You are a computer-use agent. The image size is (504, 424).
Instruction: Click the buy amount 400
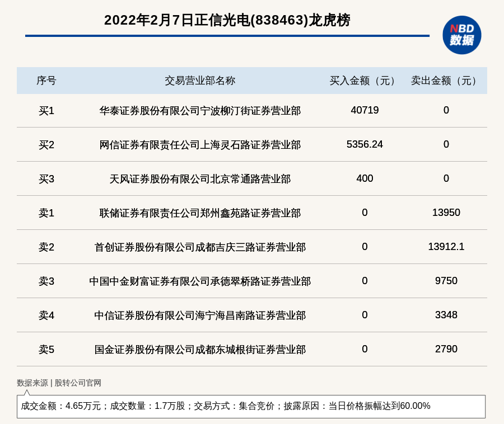(x=365, y=178)
